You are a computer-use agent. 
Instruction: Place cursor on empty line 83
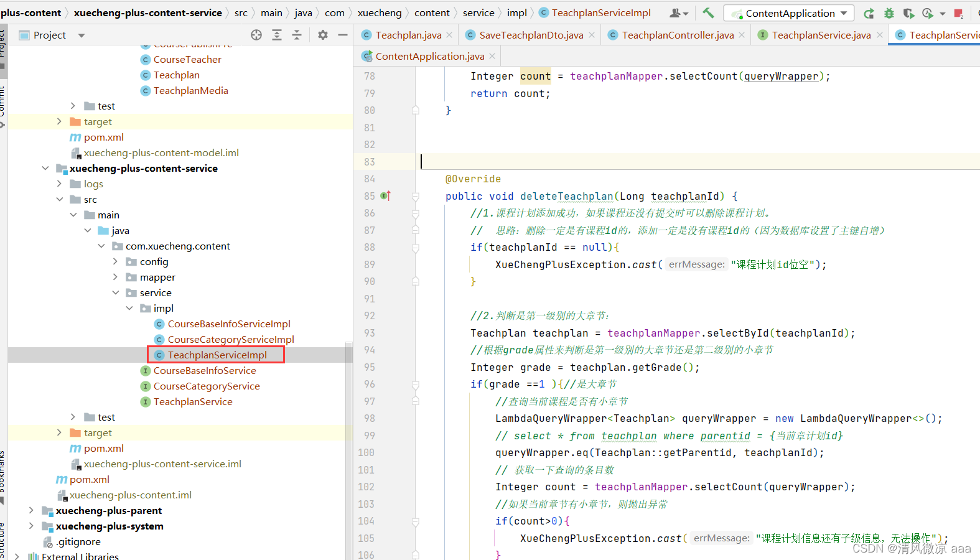697,162
